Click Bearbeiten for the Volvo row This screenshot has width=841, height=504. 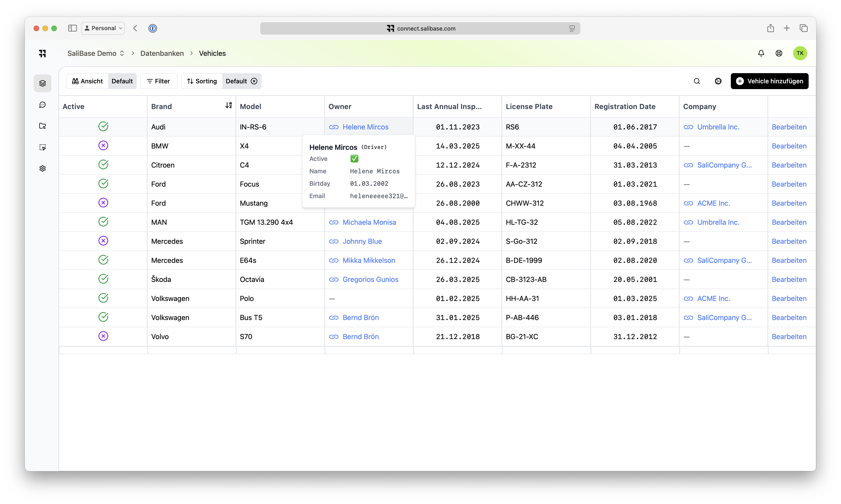click(789, 337)
